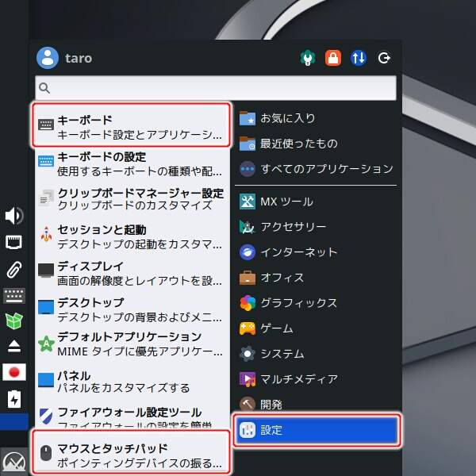Click the eject removable drive icon
Screen dimensions: 476x476
click(14, 347)
